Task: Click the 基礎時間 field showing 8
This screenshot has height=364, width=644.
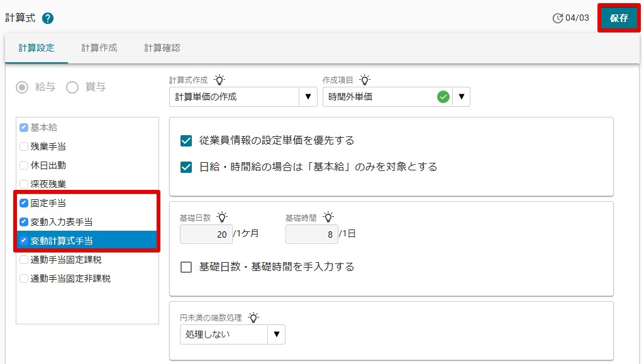Action: pos(312,234)
